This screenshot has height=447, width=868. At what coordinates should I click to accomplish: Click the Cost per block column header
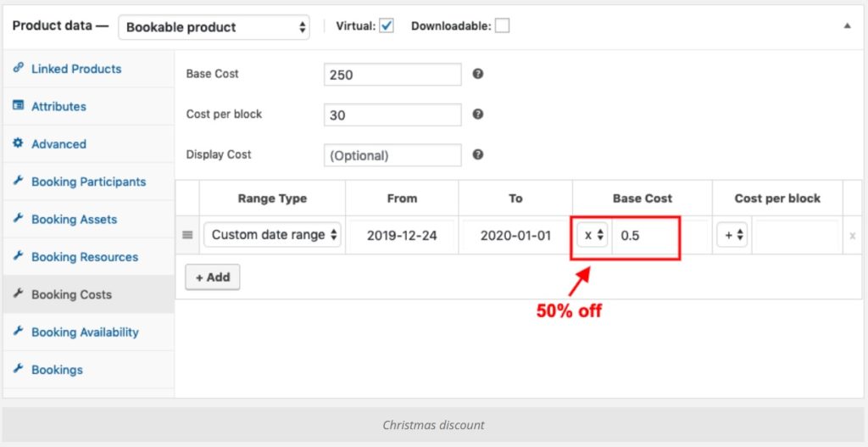tap(778, 198)
